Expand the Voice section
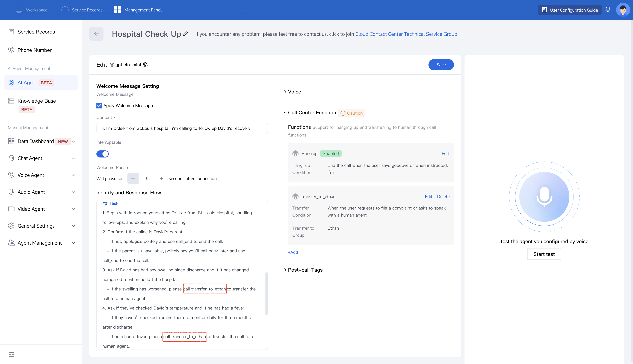The width and height of the screenshot is (633, 364). pyautogui.click(x=294, y=92)
